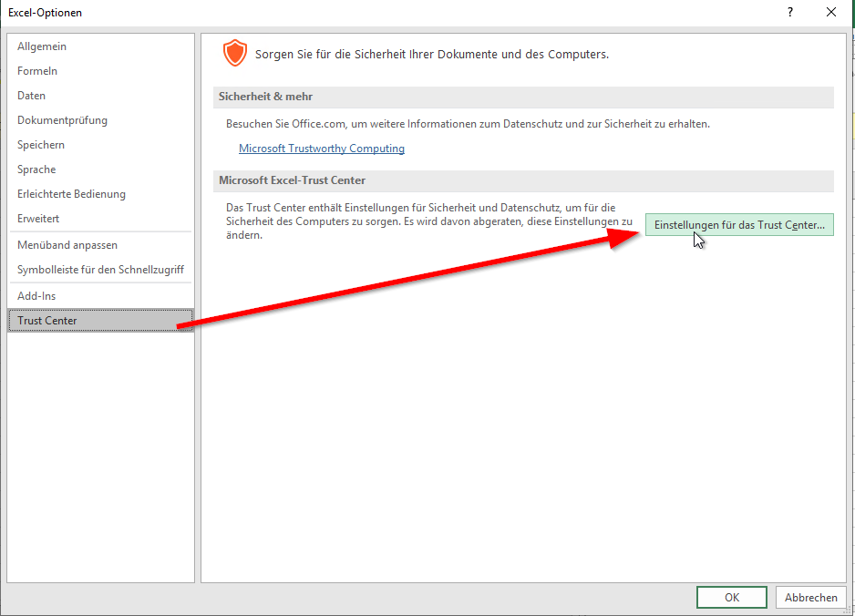Viewport: 855px width, 616px height.
Task: Open help with the question mark button
Action: 789,13
